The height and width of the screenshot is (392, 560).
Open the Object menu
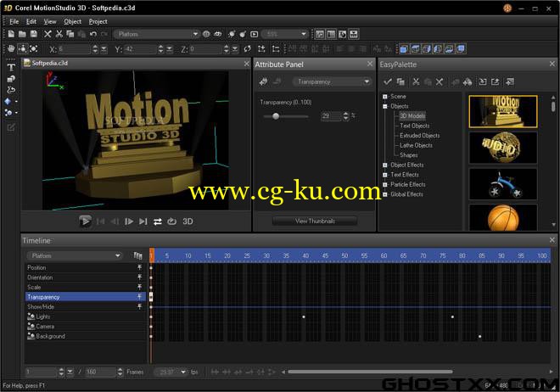pyautogui.click(x=72, y=21)
